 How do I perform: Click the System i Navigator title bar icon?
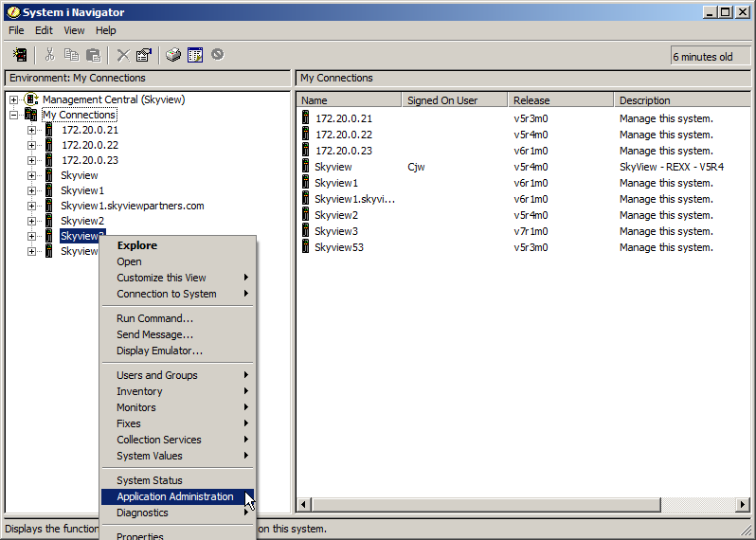pos(13,12)
